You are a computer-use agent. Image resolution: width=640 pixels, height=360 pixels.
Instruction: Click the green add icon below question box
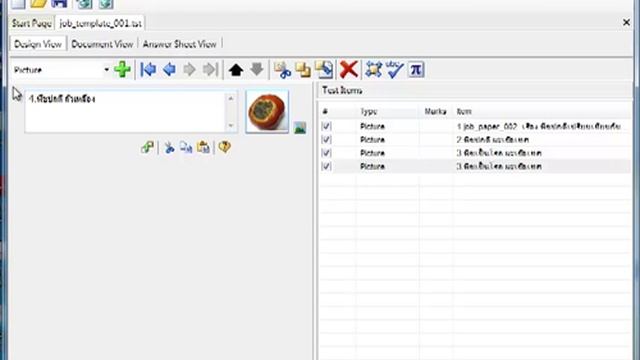[147, 147]
